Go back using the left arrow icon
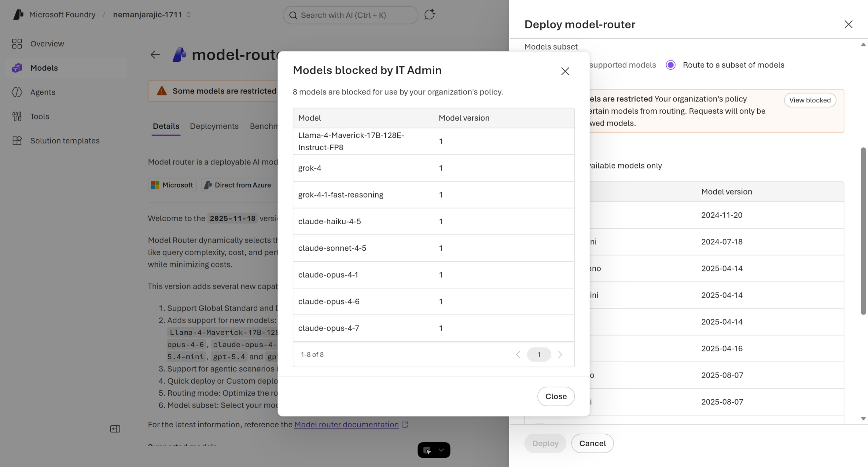The width and height of the screenshot is (868, 467). (x=155, y=54)
